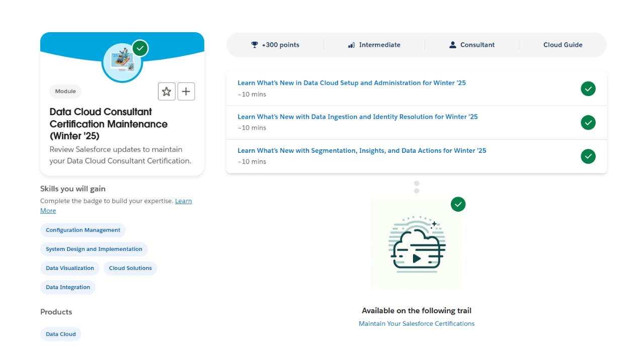Click the Intermediate level label
This screenshot has height=362, width=644.
[x=380, y=45]
